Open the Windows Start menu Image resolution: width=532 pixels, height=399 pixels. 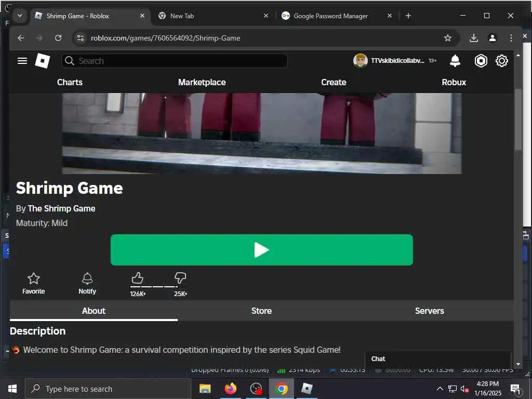point(12,389)
